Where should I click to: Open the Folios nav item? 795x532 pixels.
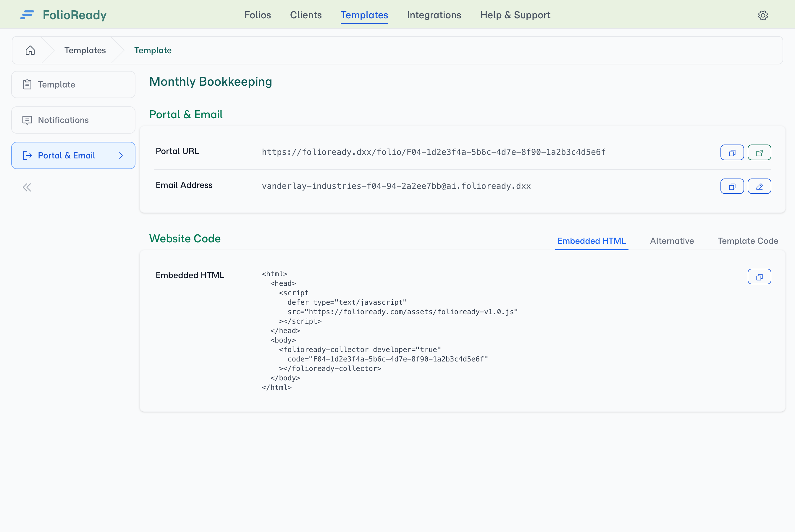tap(258, 15)
